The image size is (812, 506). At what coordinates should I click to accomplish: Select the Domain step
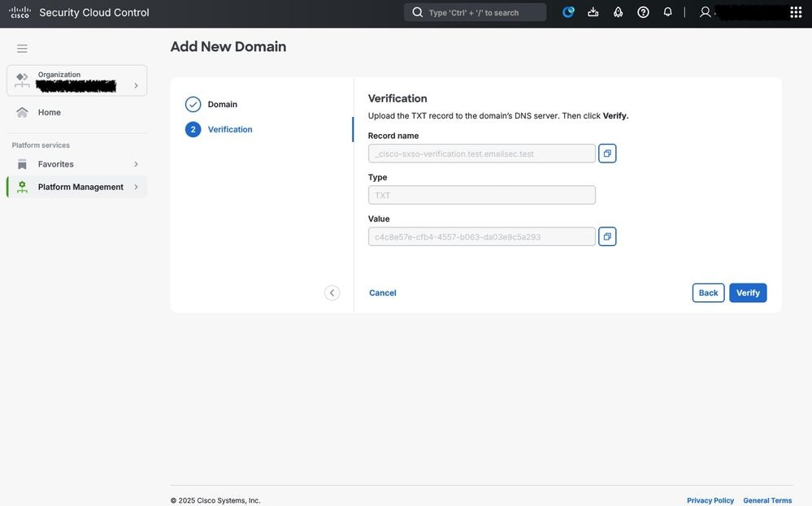[x=222, y=105]
